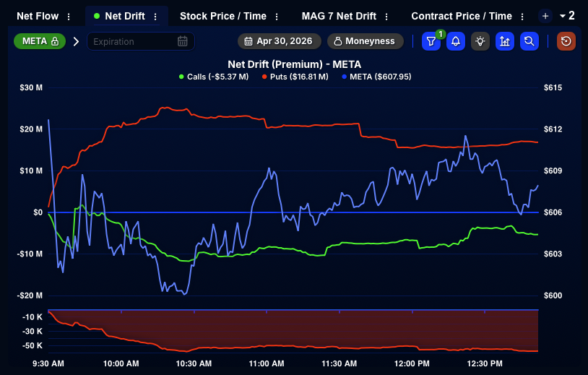
Task: Click the 10:30 AM time axis label
Action: [x=194, y=363]
